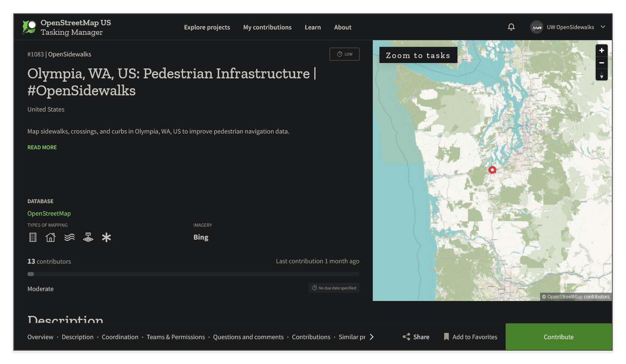Open the Explore projects menu item

coord(207,27)
